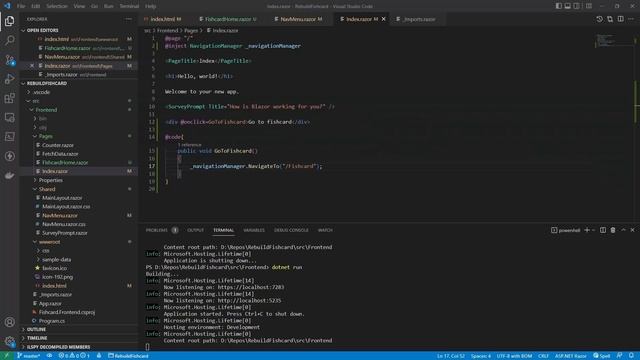The height and width of the screenshot is (360, 640).
Task: Open Counter.razor in the explorer
Action: pos(58,145)
